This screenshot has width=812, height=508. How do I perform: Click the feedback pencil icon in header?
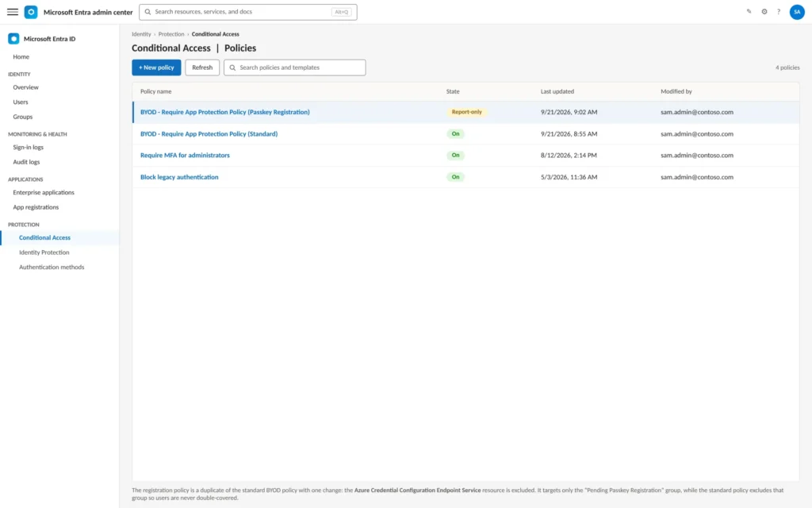[x=749, y=11]
